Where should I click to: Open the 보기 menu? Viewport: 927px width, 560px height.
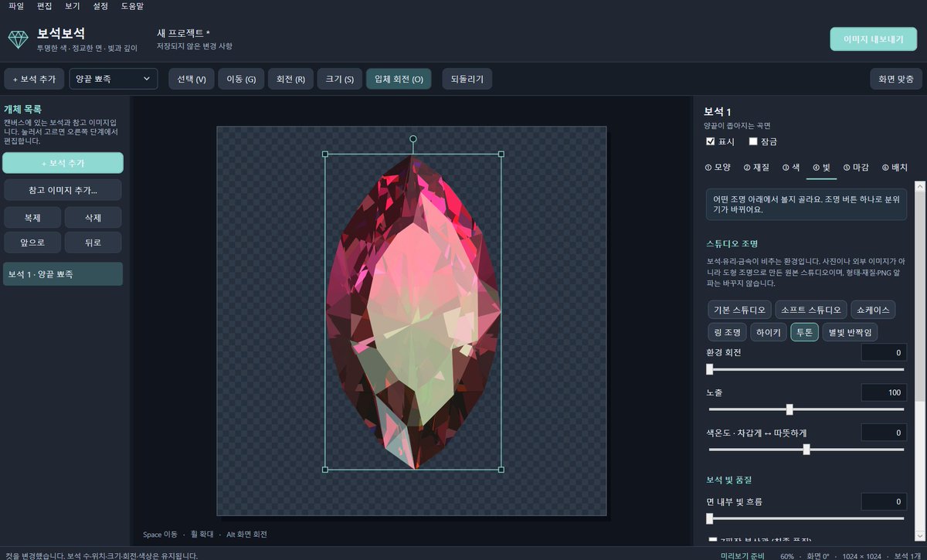pos(73,6)
